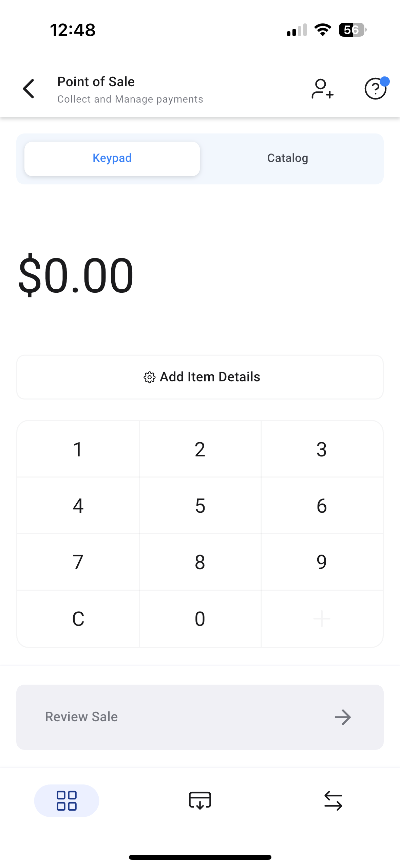Screen dimensions: 400x868
Task: Open the add customer icon
Action: click(x=322, y=89)
